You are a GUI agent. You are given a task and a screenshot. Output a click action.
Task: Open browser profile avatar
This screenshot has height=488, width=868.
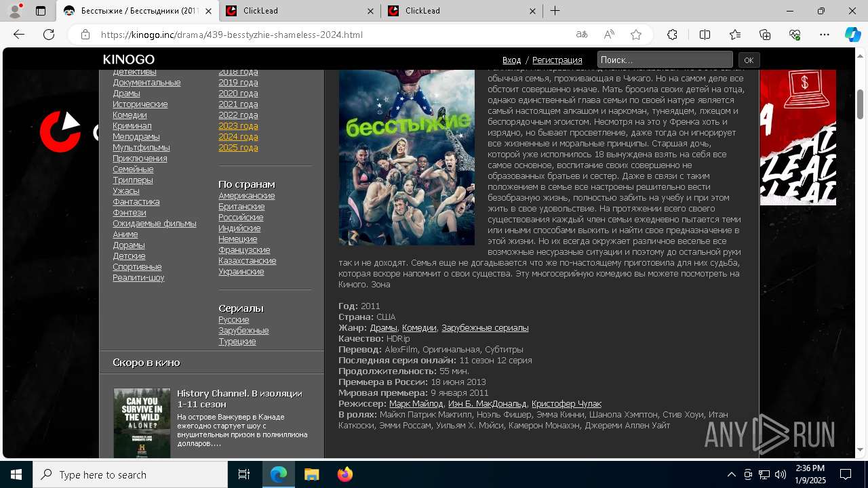pos(15,11)
